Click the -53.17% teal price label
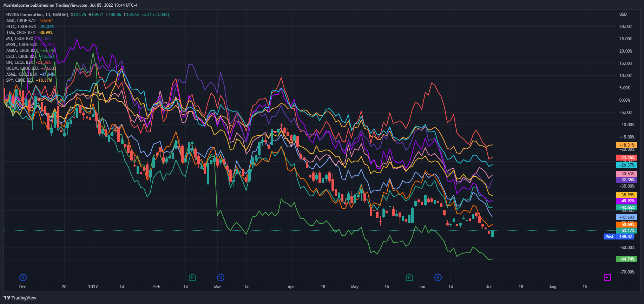This screenshot has height=304, width=644. coord(626,231)
